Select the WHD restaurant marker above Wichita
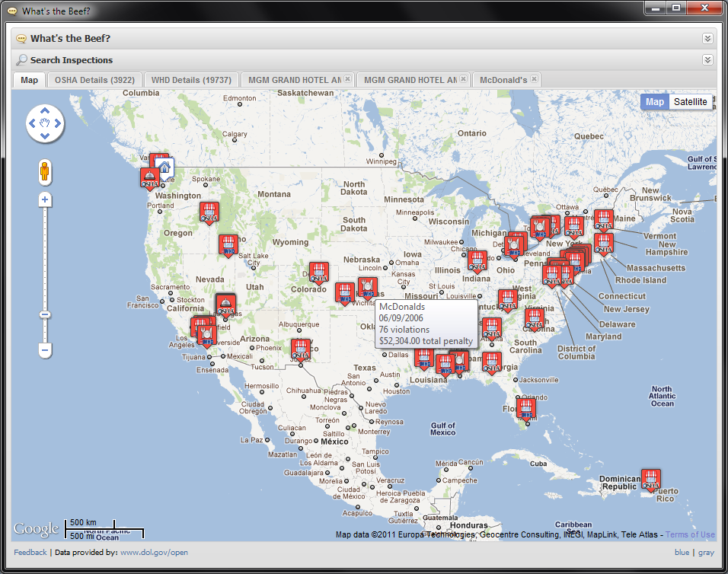Image resolution: width=728 pixels, height=574 pixels. tap(368, 289)
